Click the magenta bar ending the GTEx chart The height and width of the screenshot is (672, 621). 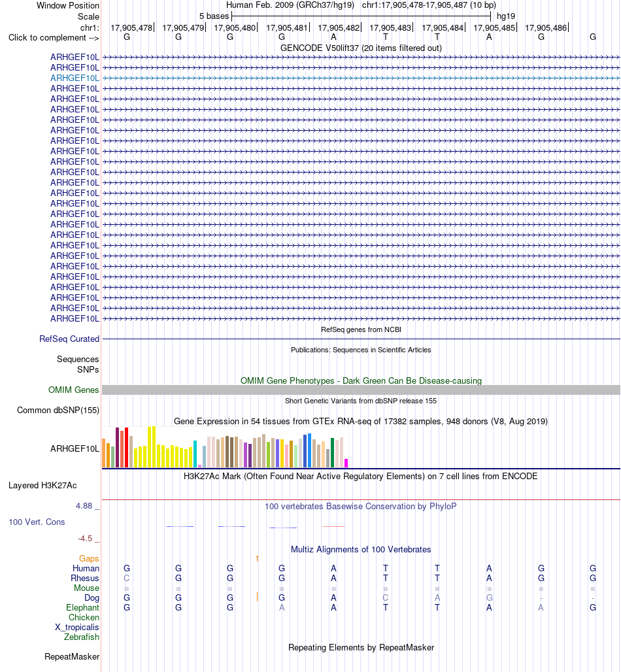[346, 463]
